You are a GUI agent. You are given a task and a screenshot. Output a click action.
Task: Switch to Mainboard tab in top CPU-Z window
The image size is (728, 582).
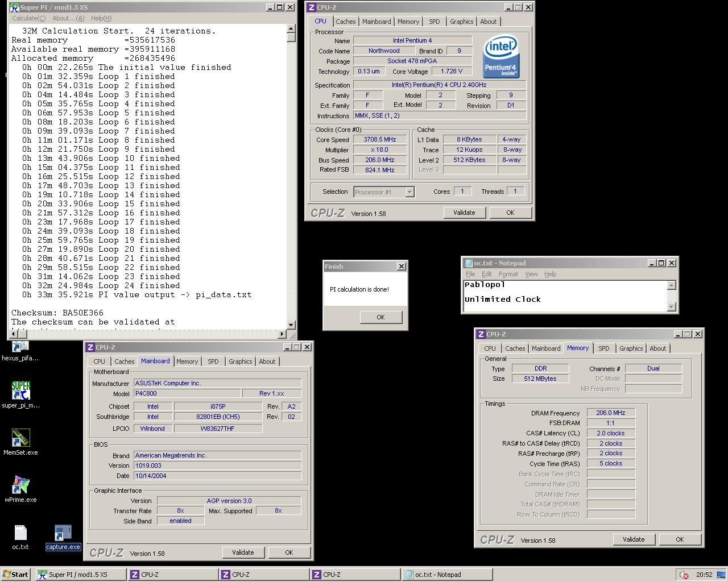coord(377,22)
